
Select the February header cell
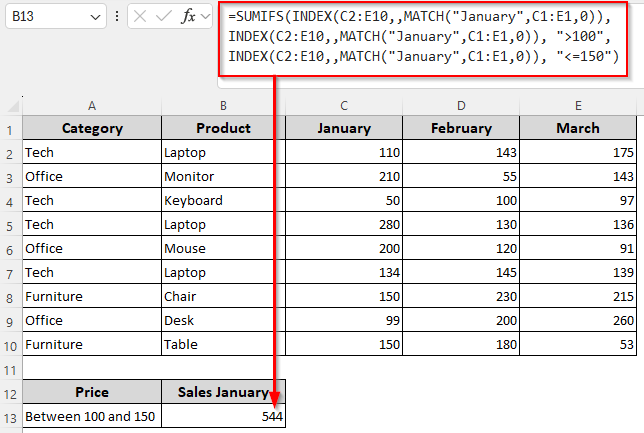[461, 129]
